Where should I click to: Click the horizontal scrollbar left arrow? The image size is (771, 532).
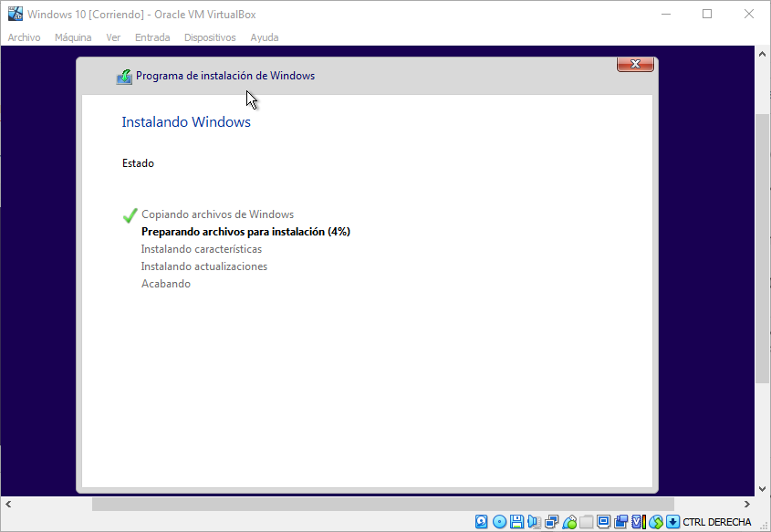tap(8, 504)
